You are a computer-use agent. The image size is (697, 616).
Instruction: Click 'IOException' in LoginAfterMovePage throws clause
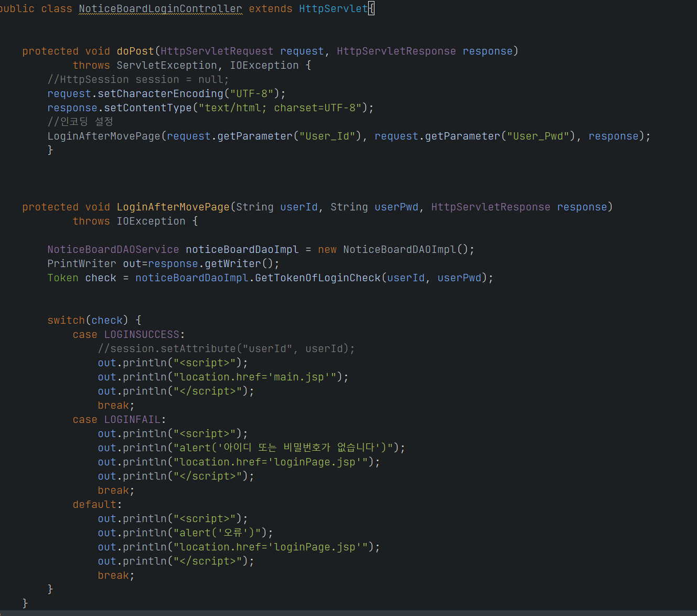[x=151, y=221]
